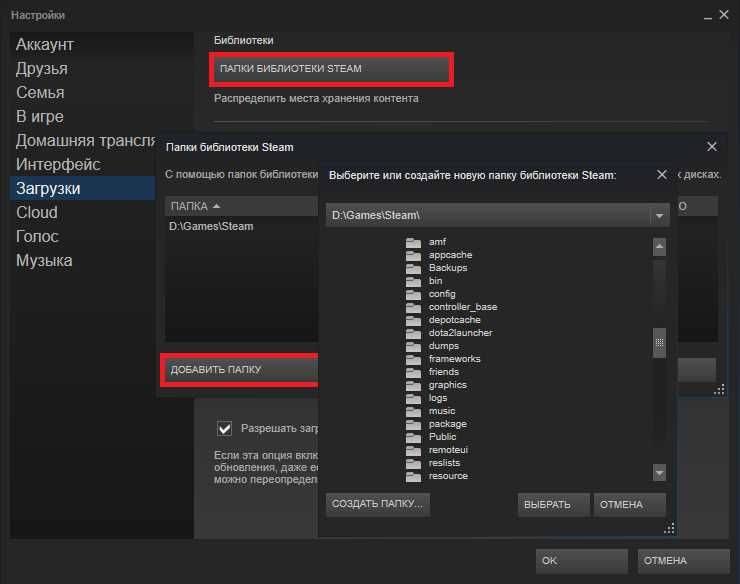Open the Голос settings section
This screenshot has height=584, width=740.
pos(37,237)
